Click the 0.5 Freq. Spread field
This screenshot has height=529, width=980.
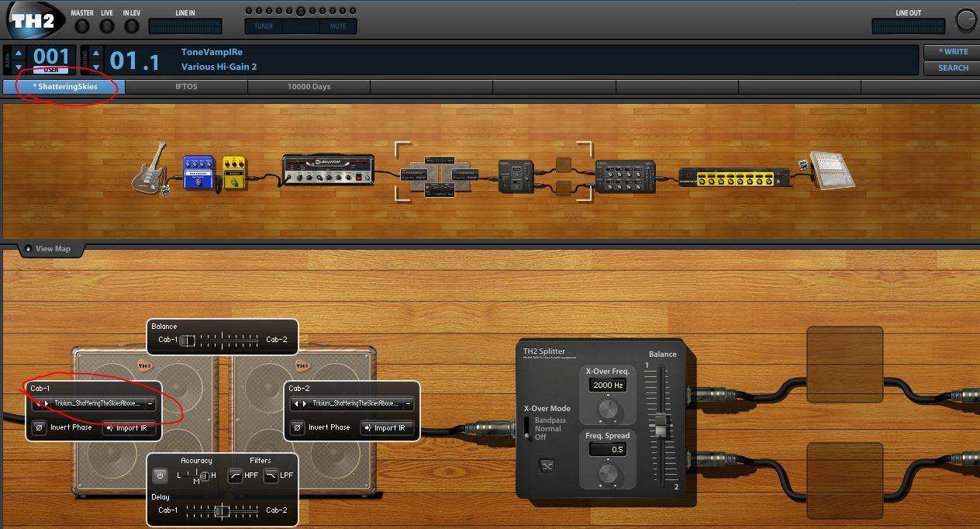click(608, 449)
